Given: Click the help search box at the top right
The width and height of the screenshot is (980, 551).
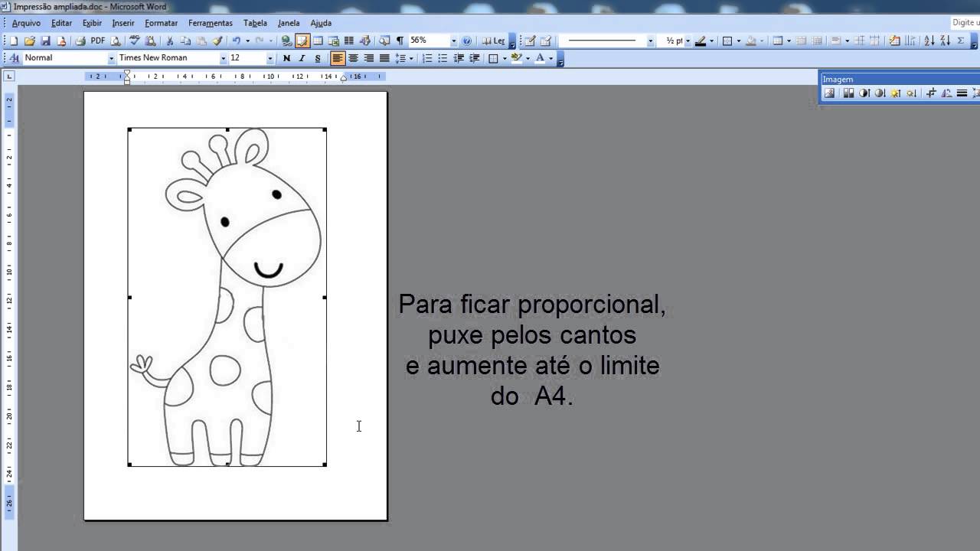Looking at the screenshot, I should [x=965, y=23].
